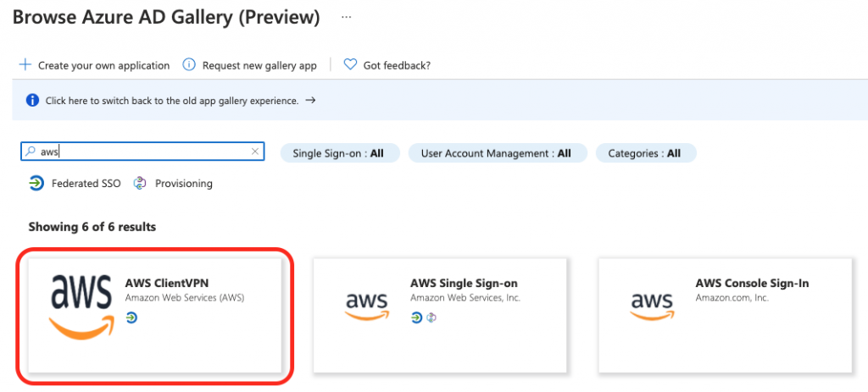This screenshot has width=868, height=392.
Task: Clear the aws search text with the X
Action: pyautogui.click(x=254, y=152)
